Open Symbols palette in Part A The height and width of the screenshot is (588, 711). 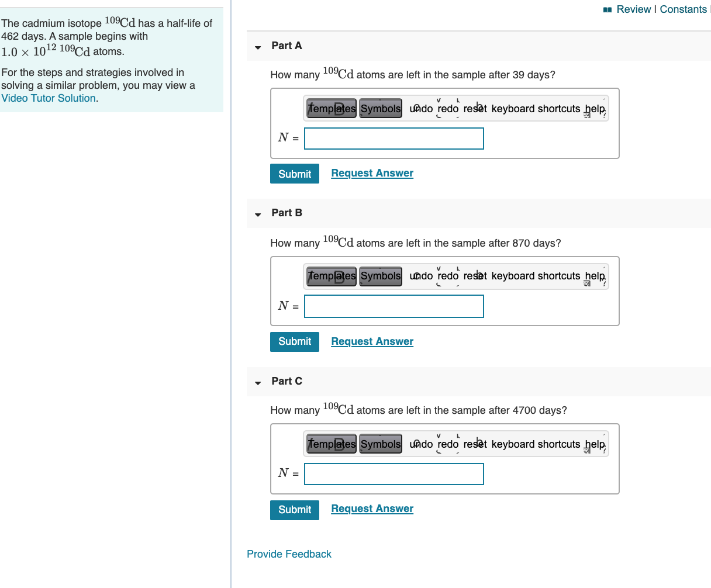381,108
